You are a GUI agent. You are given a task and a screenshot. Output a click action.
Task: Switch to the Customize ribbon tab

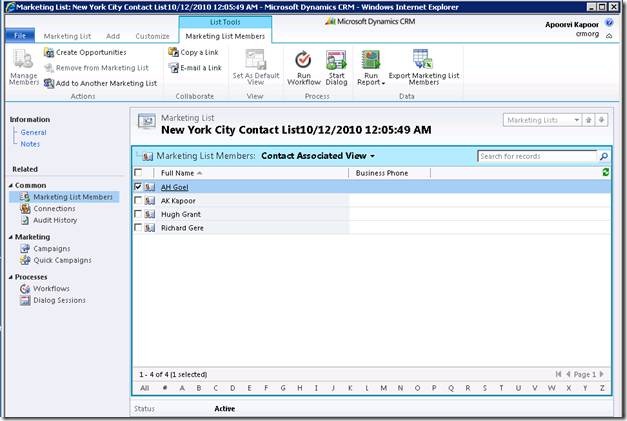coord(152,36)
